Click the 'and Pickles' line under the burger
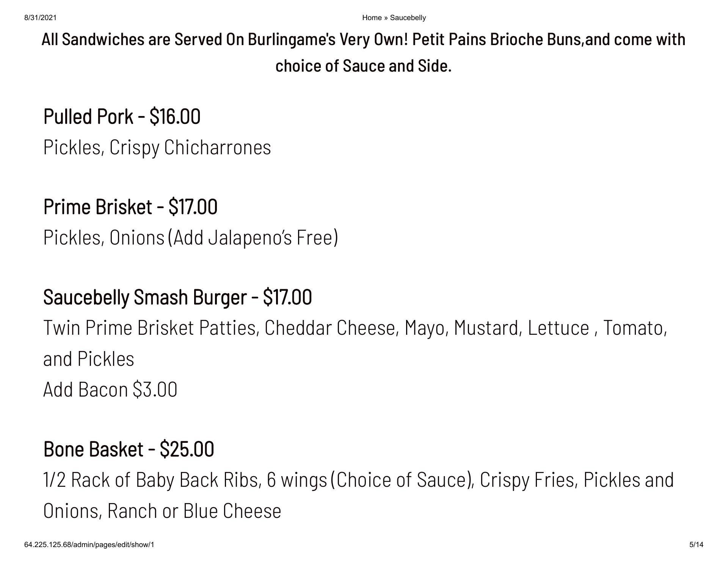The width and height of the screenshot is (728, 563). coord(89,359)
